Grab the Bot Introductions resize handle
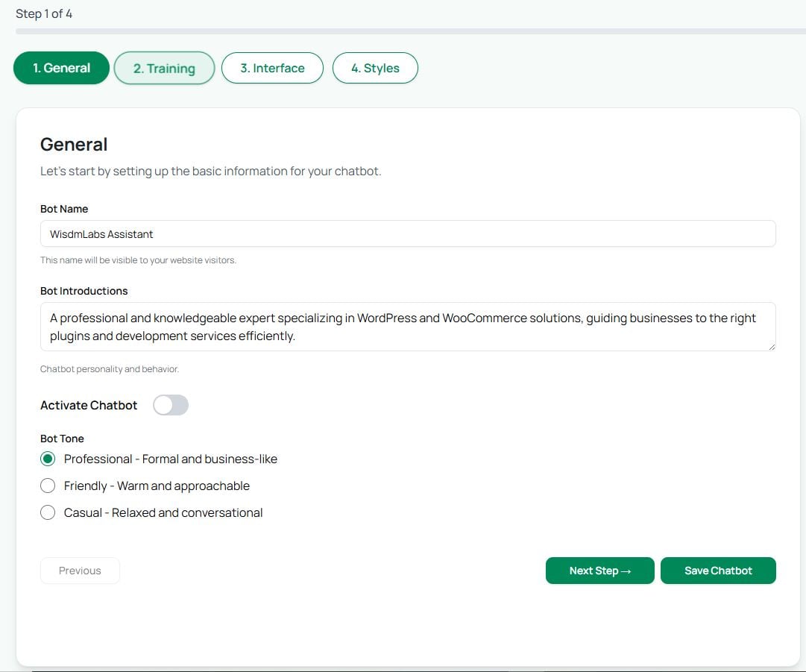This screenshot has width=806, height=672. 772,347
